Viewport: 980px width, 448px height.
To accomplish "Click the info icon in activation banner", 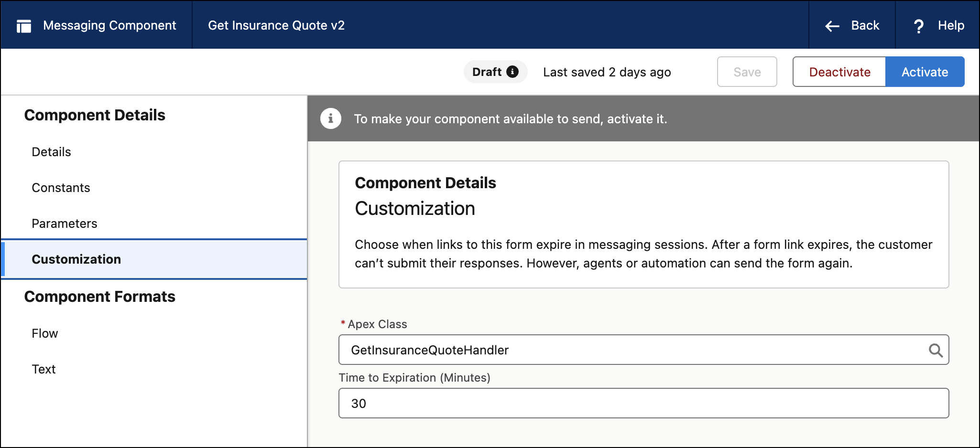I will 331,118.
